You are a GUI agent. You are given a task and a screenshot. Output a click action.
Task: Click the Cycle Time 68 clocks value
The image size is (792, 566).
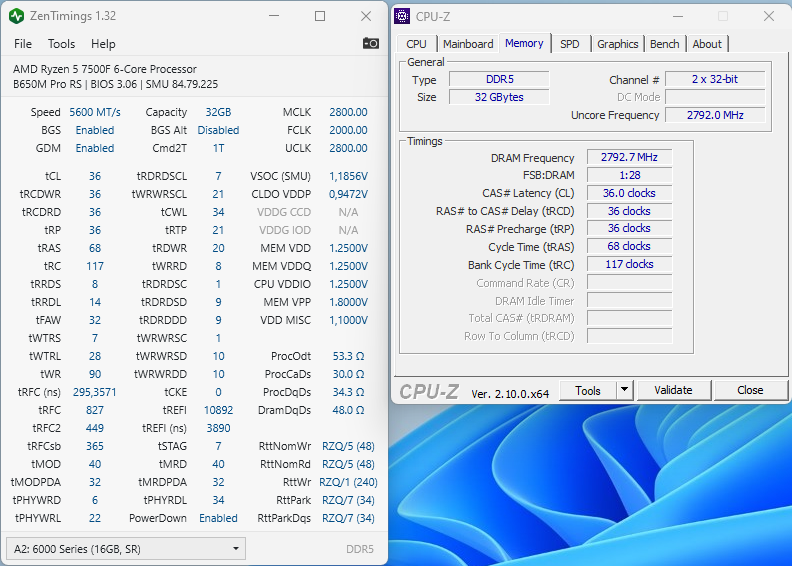point(629,246)
